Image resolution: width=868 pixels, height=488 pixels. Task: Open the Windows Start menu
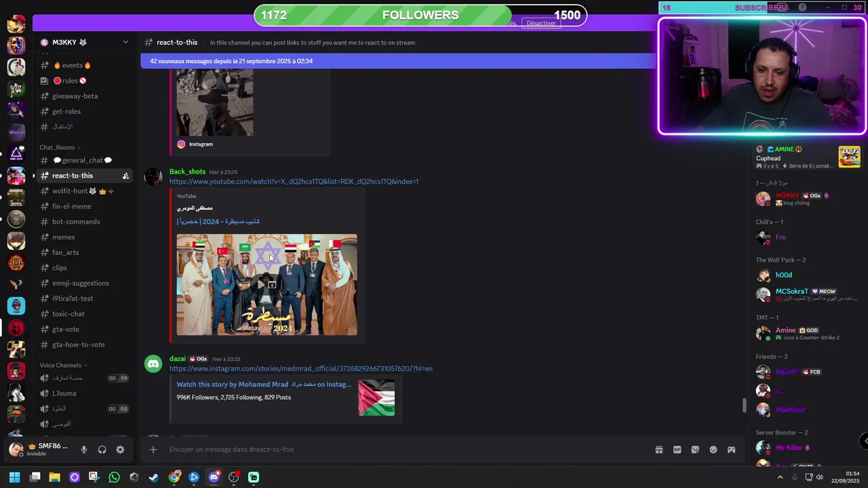tap(14, 477)
